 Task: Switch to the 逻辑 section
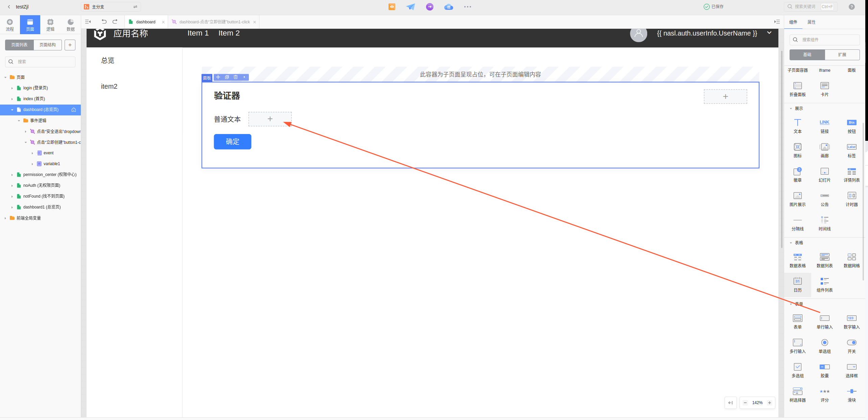coord(50,25)
